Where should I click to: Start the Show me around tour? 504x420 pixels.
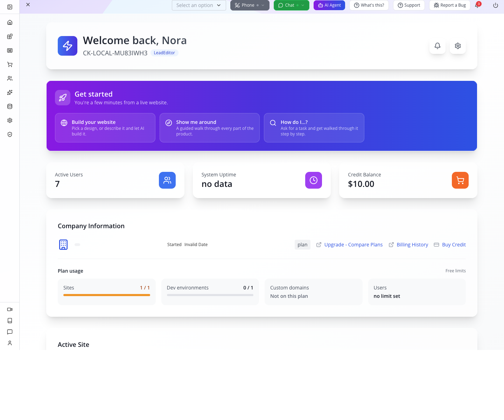point(210,128)
